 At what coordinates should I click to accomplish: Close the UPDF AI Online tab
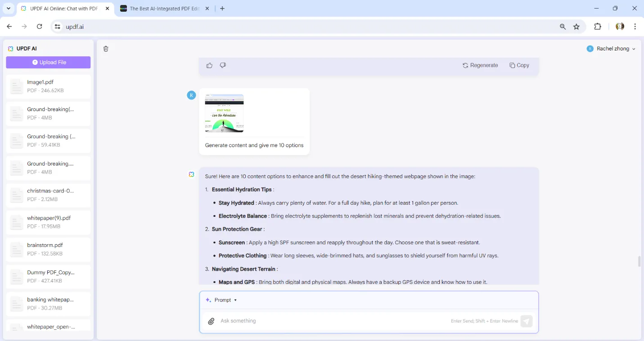107,9
